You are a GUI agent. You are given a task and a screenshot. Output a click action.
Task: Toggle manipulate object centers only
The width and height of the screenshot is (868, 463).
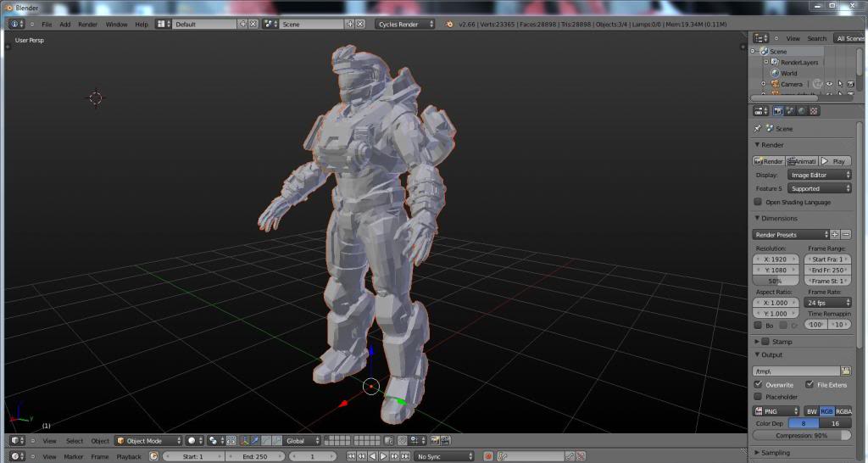point(231,441)
